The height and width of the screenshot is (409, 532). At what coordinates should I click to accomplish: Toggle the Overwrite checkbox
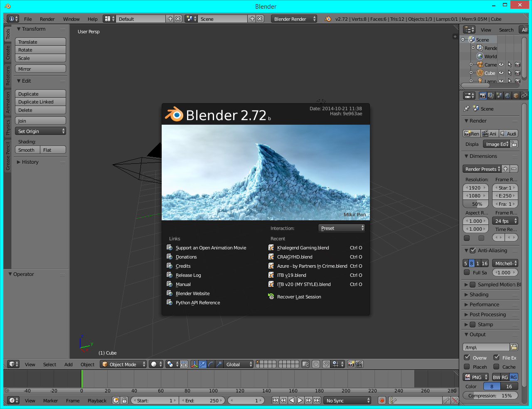467,357
